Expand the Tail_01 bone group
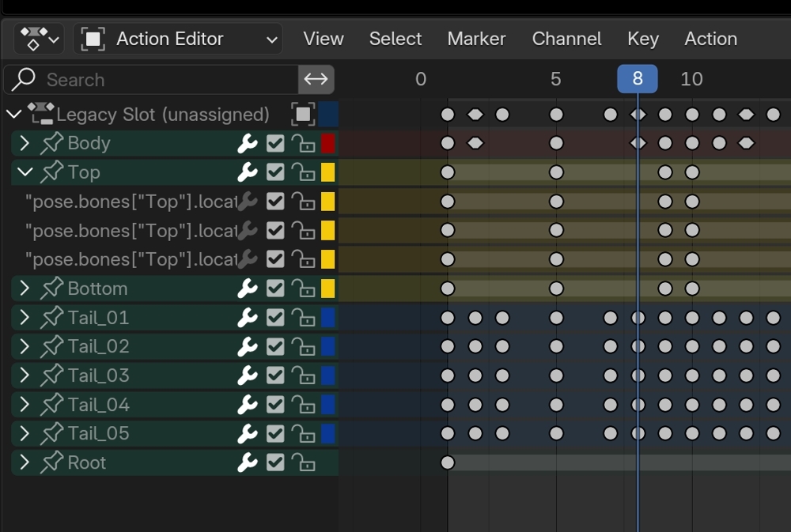This screenshot has height=532, width=791. point(25,318)
